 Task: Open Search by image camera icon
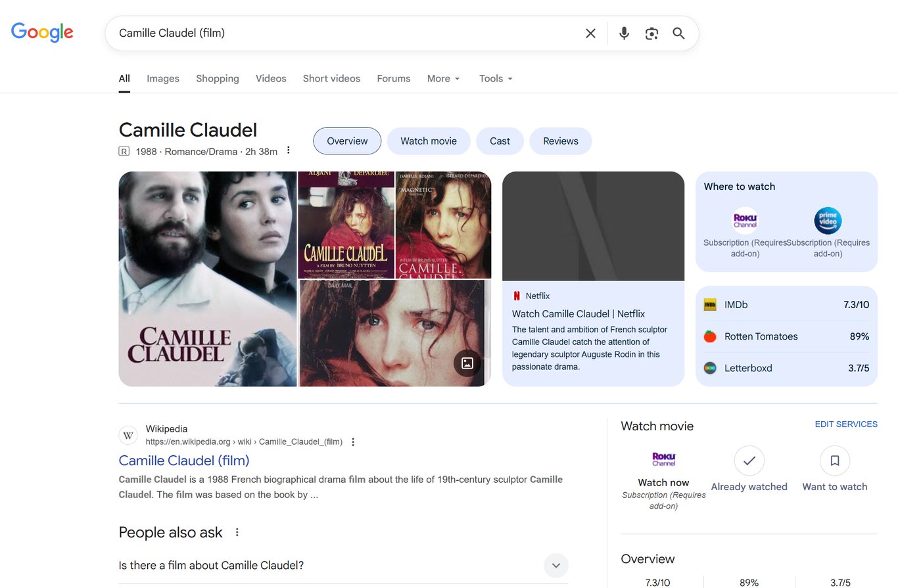[x=651, y=34]
